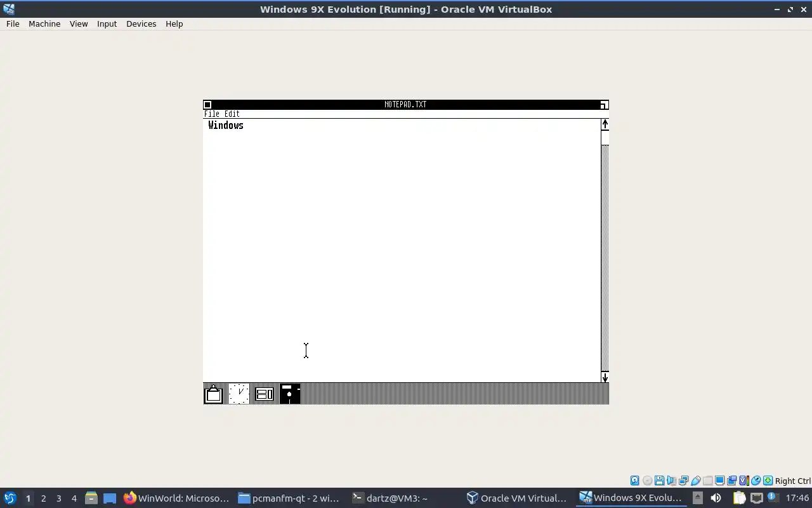
Task: Click the Notepad scrollbar down arrow
Action: [x=605, y=377]
